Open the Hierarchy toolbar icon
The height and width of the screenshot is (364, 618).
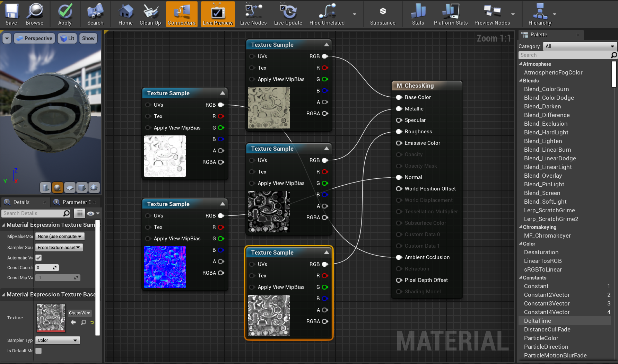pos(539,14)
